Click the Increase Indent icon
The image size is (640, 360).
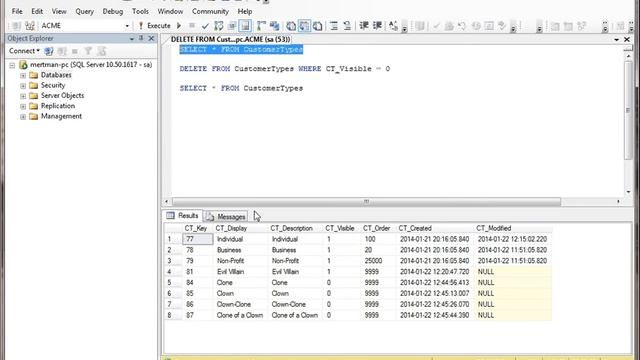[377, 26]
